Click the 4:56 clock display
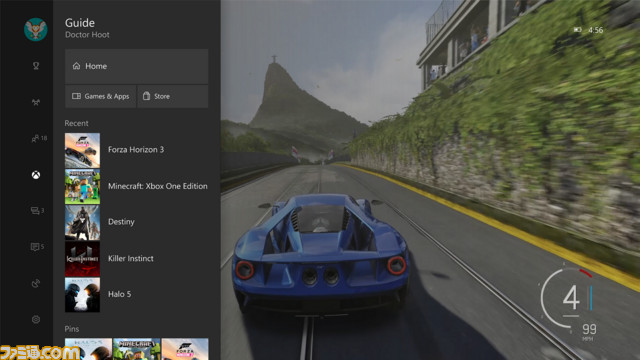Screen dimensions: 640x360 point(596,30)
